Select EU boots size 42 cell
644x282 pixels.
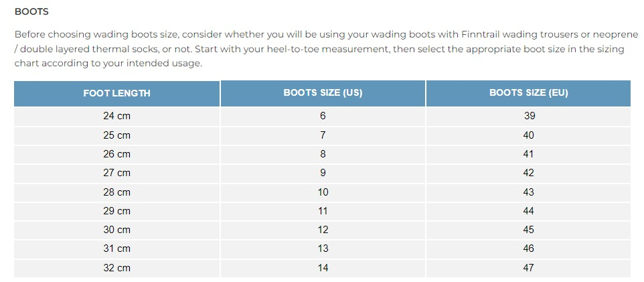(x=529, y=173)
